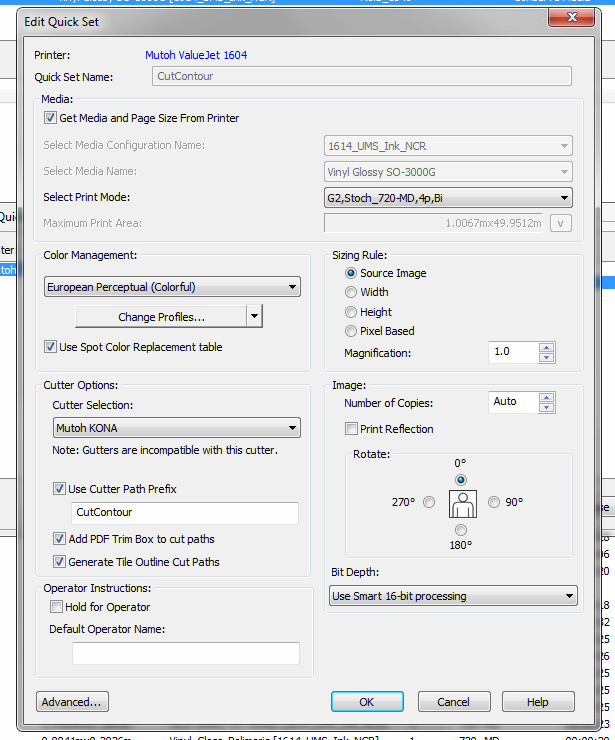
Task: Uncheck Get Media and Page Size From Printer
Action: coord(50,118)
